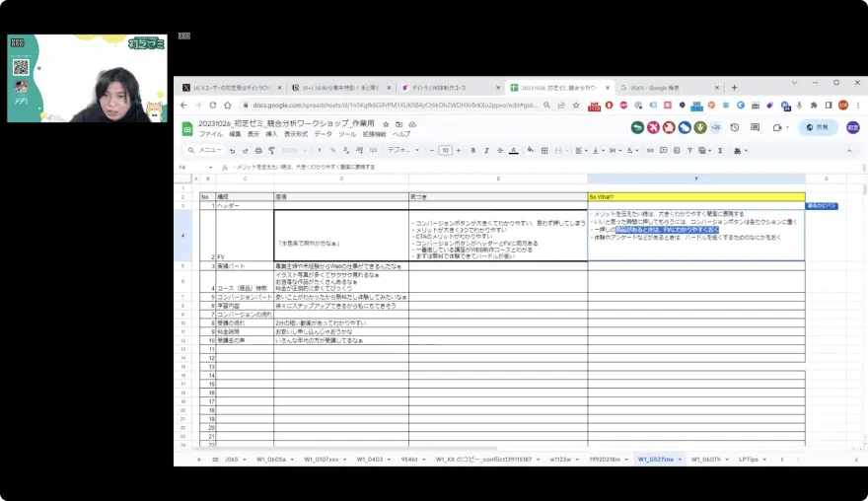The width and height of the screenshot is (868, 501).
Task: Open the input tools あ dropdown
Action: click(x=740, y=151)
